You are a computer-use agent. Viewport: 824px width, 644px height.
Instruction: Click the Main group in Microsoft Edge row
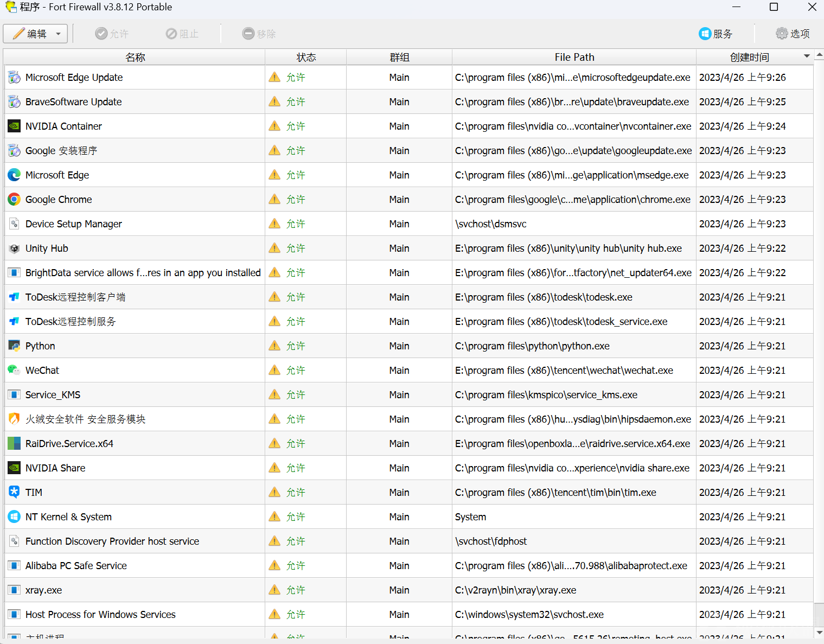click(399, 175)
